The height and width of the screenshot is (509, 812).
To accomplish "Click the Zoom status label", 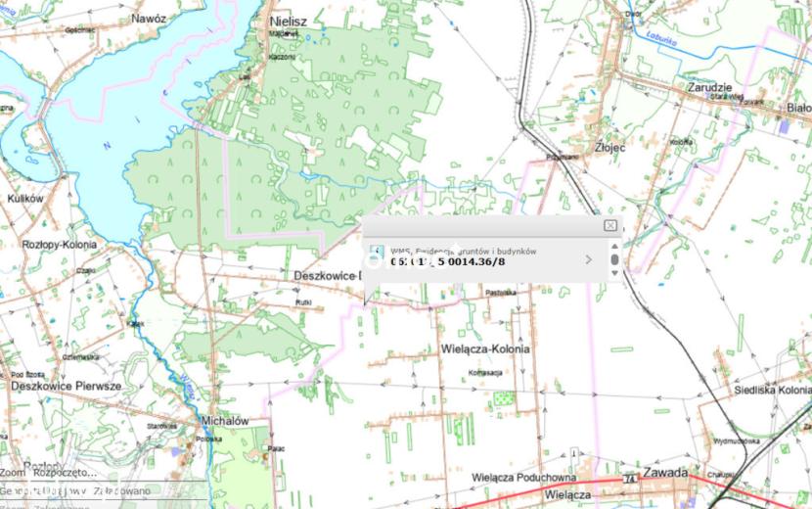I will click(x=13, y=473).
